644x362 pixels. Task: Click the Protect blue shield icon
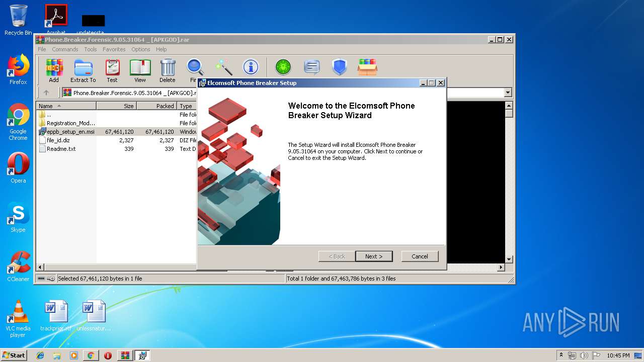(x=340, y=67)
